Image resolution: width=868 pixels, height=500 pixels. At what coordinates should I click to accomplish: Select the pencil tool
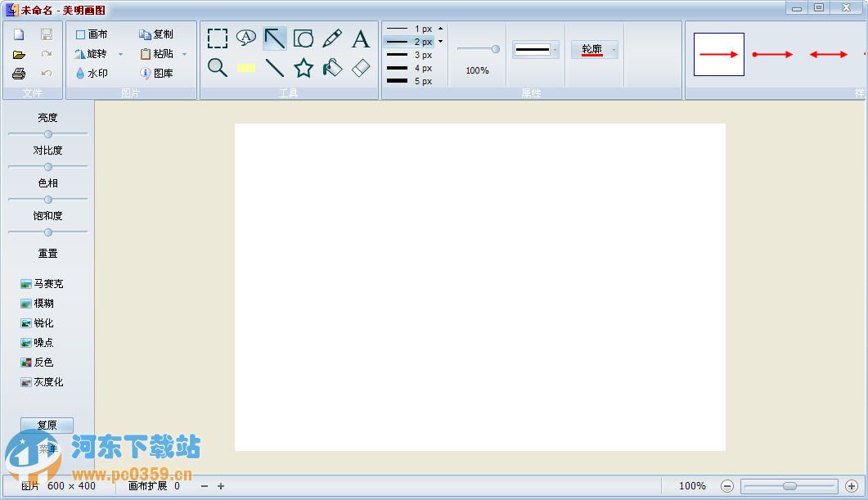(332, 38)
